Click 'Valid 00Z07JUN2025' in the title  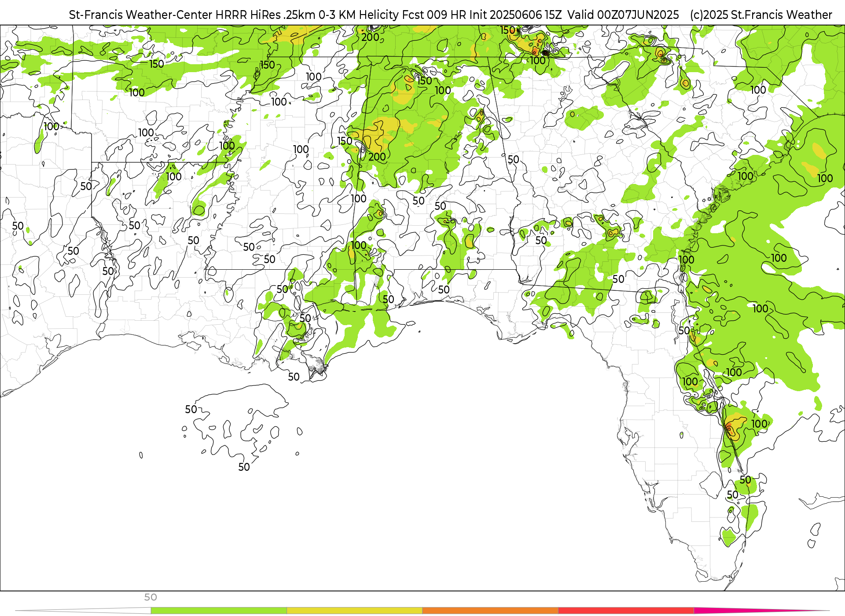(x=623, y=15)
